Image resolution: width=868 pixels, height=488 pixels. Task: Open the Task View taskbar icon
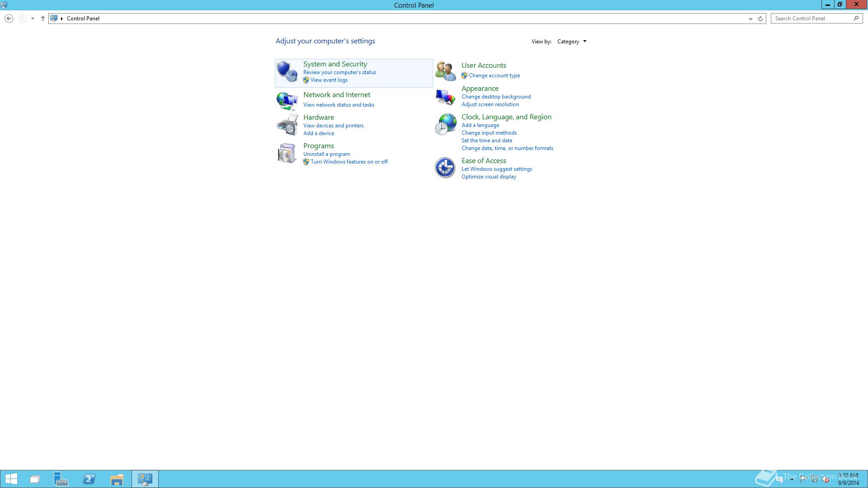[x=35, y=479]
